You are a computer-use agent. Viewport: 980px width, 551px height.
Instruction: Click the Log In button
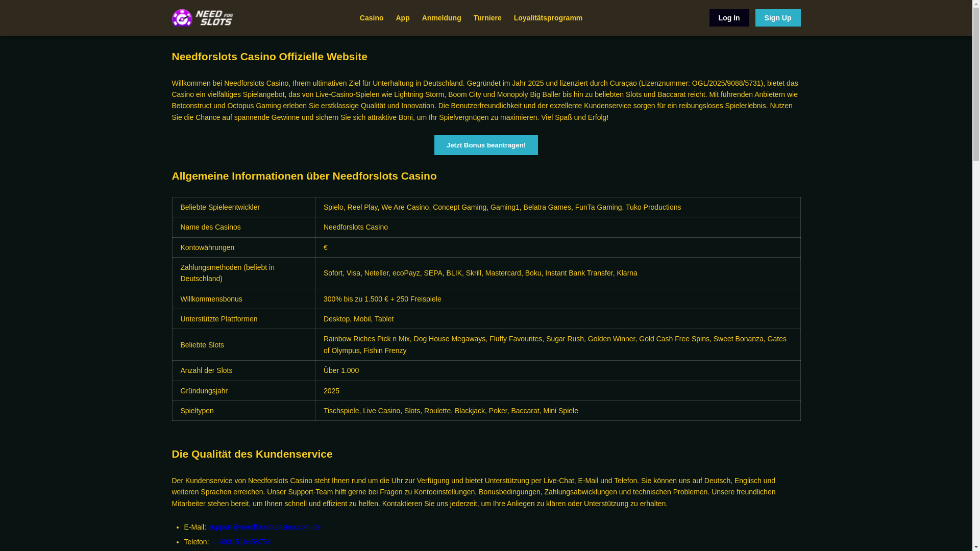pyautogui.click(x=729, y=18)
